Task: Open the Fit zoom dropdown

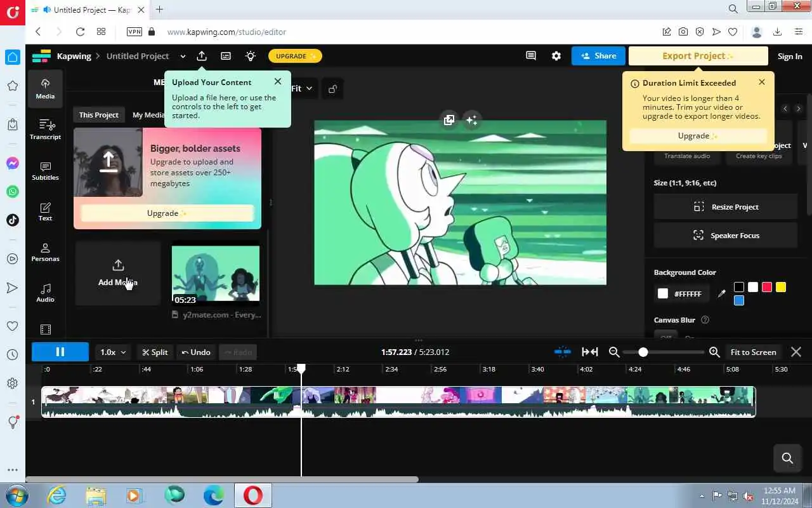Action: tap(302, 89)
